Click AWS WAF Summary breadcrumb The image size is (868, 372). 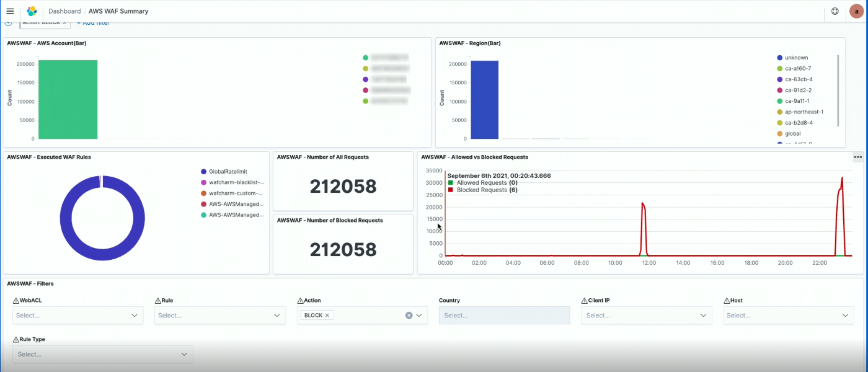tap(118, 11)
